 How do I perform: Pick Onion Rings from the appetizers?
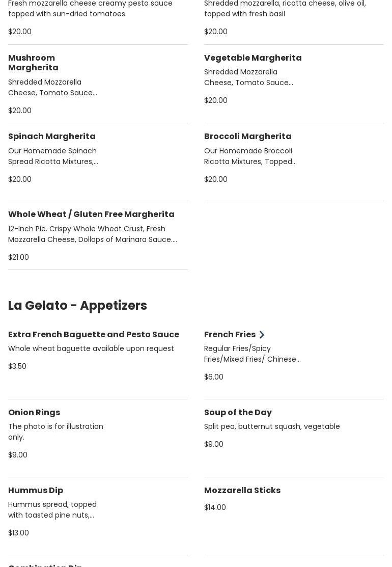tap(34, 413)
